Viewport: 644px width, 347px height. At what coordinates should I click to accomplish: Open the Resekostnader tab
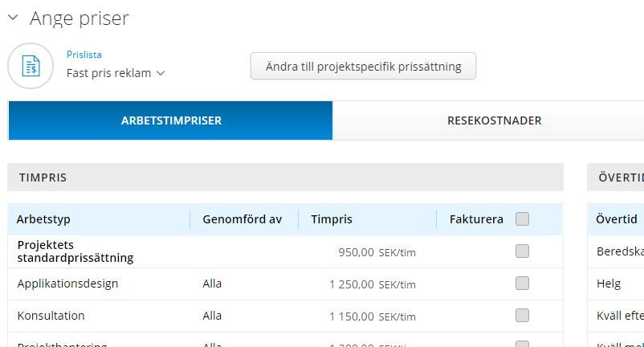494,120
